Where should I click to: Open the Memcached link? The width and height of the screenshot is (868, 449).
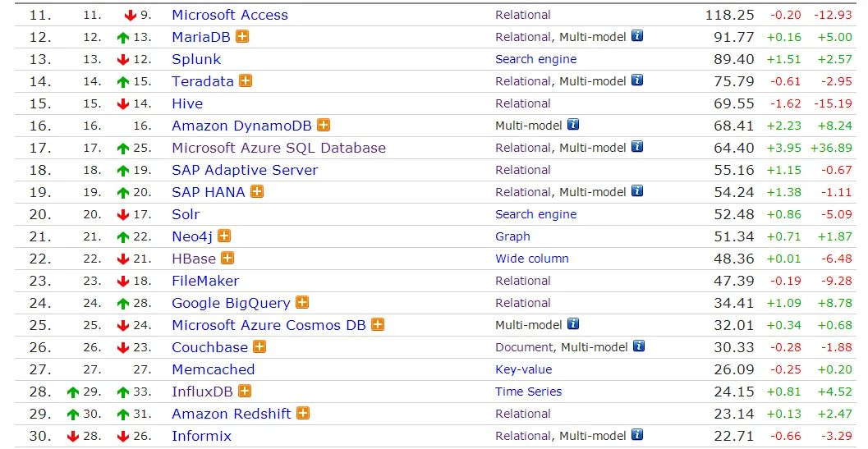214,369
